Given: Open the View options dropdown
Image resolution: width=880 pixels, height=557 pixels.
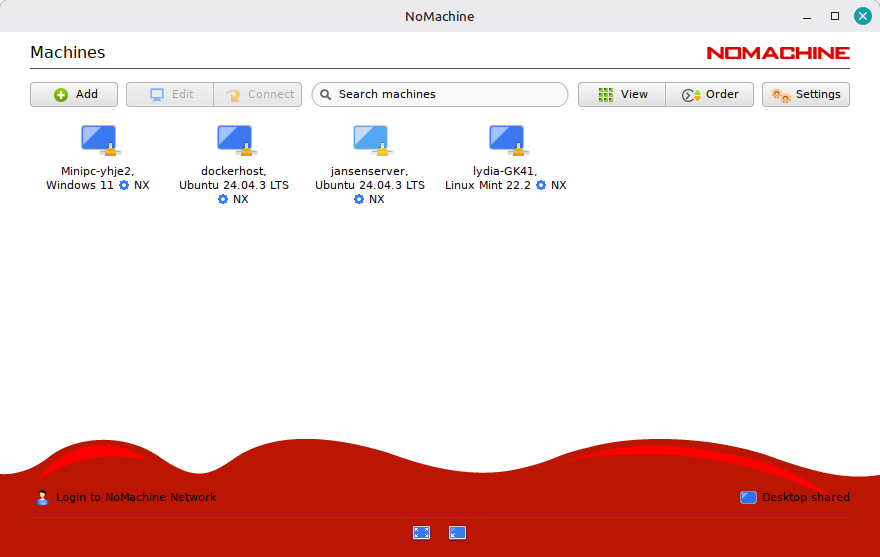Looking at the screenshot, I should pos(622,94).
